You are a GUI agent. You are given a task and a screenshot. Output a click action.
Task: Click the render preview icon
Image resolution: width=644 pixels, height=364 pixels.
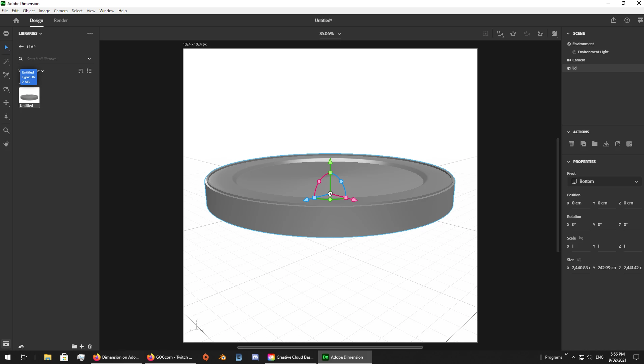(x=554, y=33)
